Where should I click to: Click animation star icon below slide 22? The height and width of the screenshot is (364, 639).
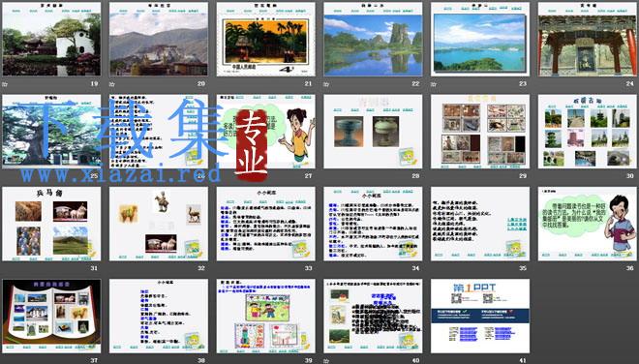point(326,84)
